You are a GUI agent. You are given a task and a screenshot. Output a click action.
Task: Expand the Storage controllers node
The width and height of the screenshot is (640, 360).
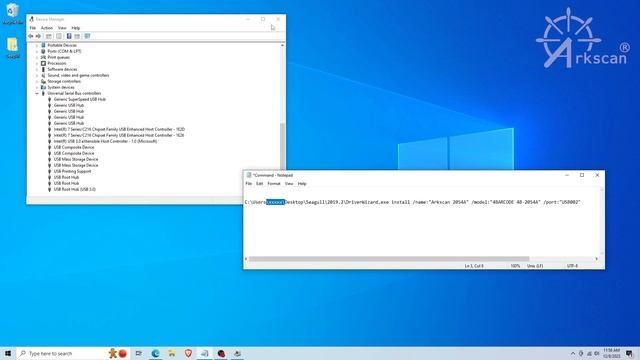[x=37, y=81]
